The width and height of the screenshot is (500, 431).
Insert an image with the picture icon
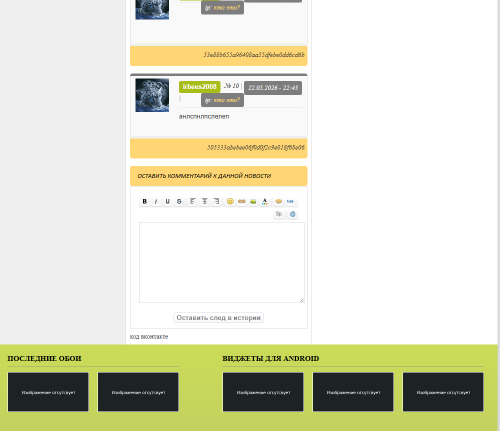click(x=253, y=201)
